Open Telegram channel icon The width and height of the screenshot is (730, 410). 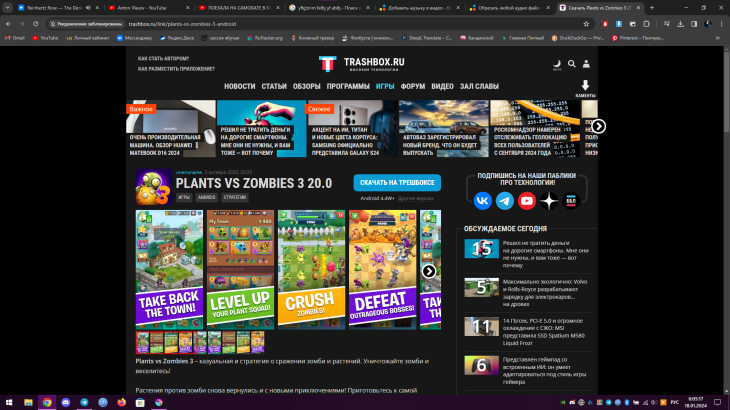[x=505, y=201]
